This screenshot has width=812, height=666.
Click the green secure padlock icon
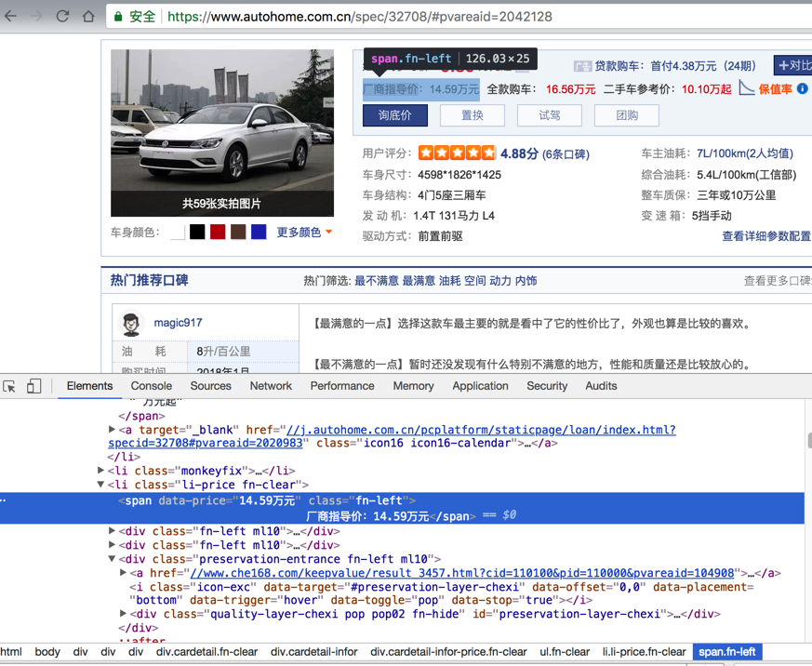click(x=118, y=17)
